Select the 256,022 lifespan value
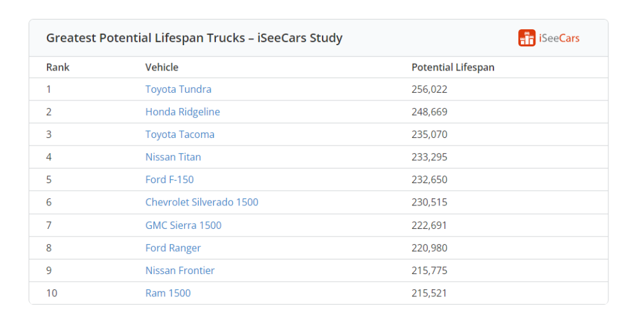Screen dimensions: 644x318 (429, 89)
